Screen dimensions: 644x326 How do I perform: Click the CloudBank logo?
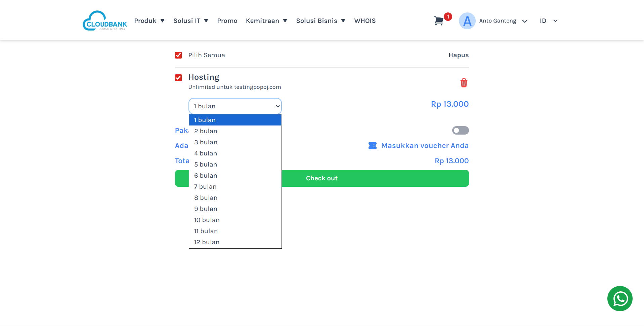(x=105, y=21)
